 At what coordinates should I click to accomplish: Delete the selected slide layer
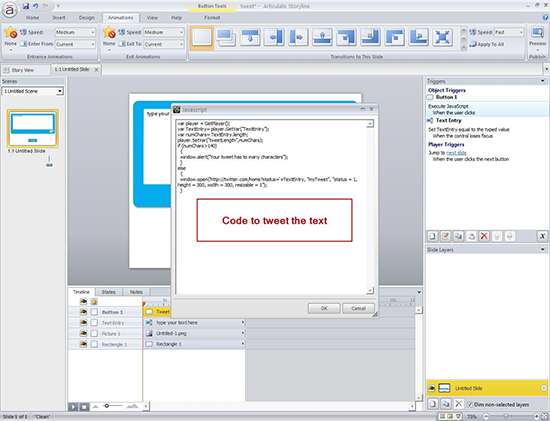(x=458, y=404)
